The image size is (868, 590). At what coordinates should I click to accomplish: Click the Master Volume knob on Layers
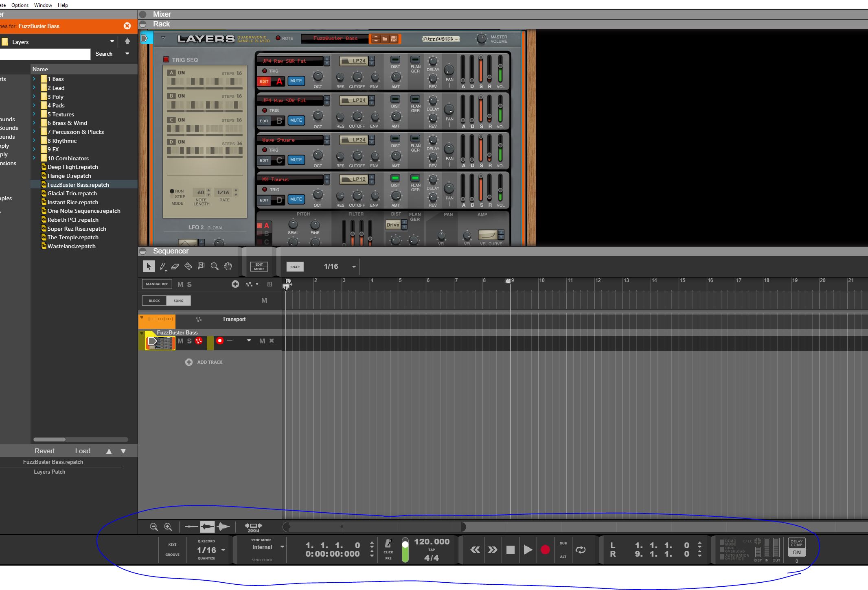[481, 39]
